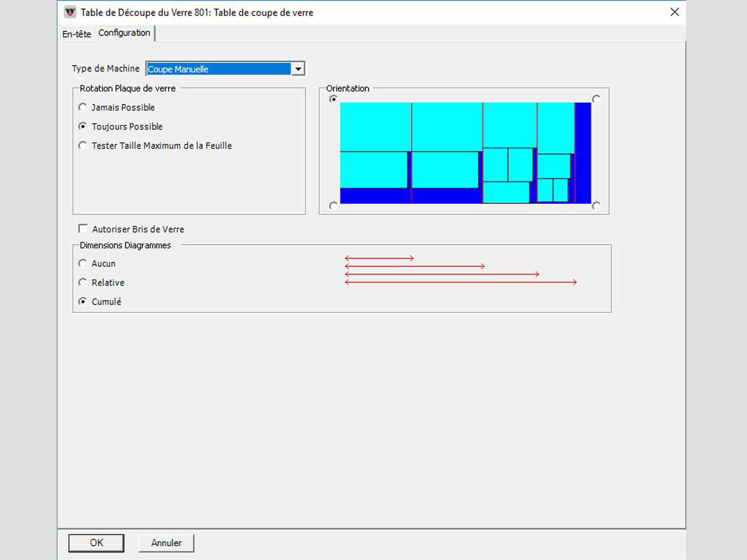
Task: Pick bottom-right orientation corner radio
Action: coord(596,205)
